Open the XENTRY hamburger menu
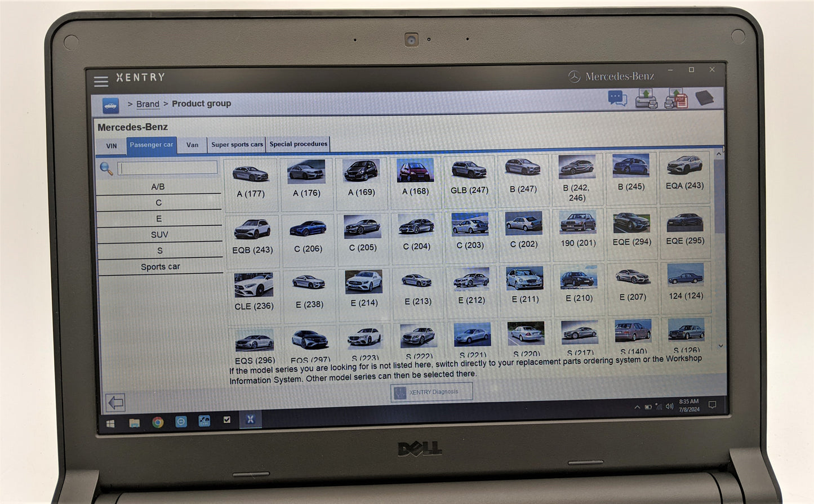 [x=101, y=82]
